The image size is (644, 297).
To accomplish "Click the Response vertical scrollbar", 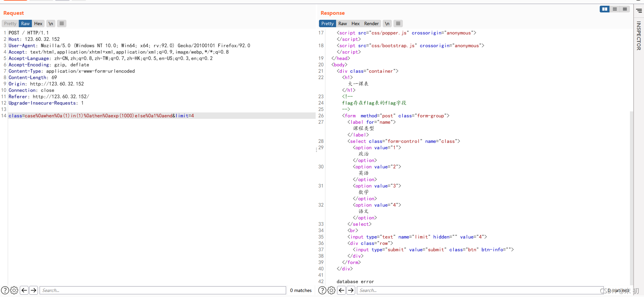I will [x=632, y=198].
